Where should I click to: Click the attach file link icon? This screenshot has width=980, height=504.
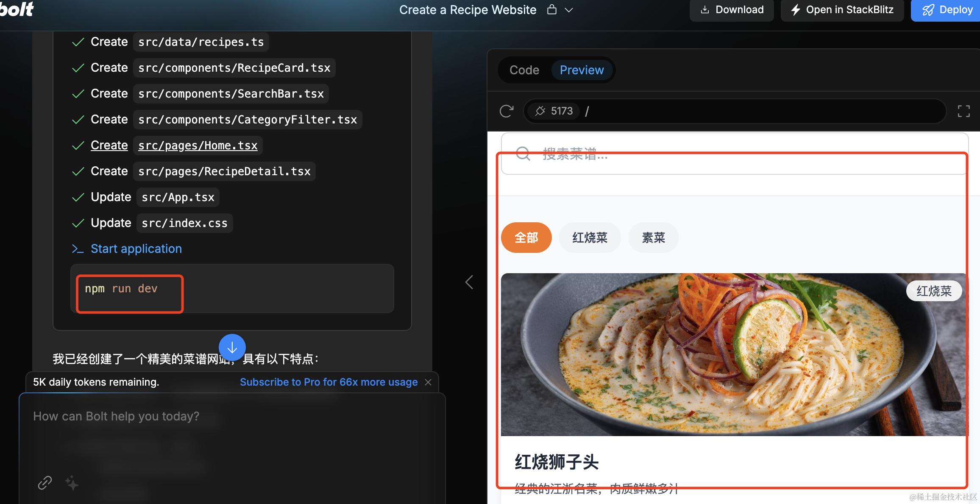[45, 482]
